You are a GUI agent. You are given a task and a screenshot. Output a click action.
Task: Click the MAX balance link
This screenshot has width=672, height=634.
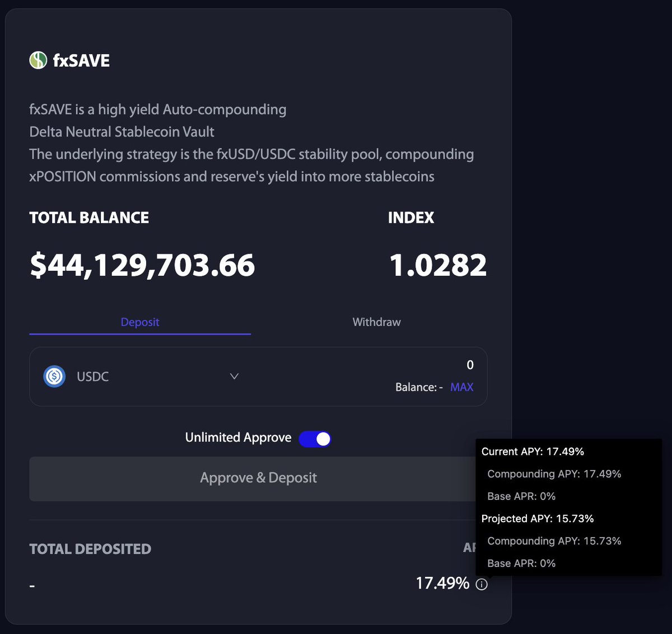462,387
